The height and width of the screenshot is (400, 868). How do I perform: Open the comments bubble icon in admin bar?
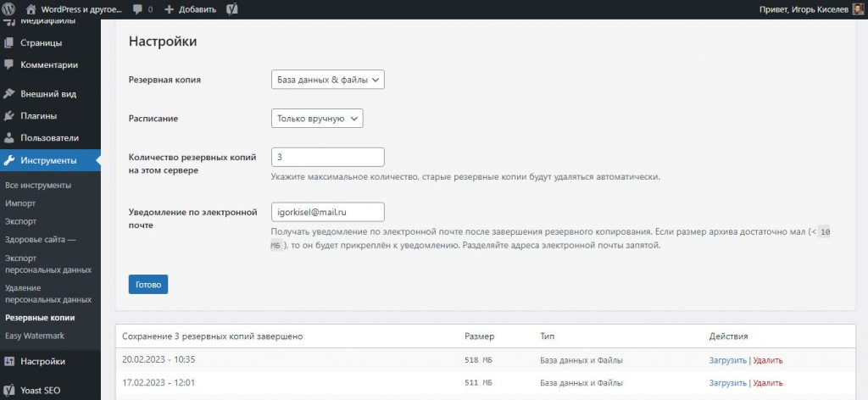[x=138, y=9]
